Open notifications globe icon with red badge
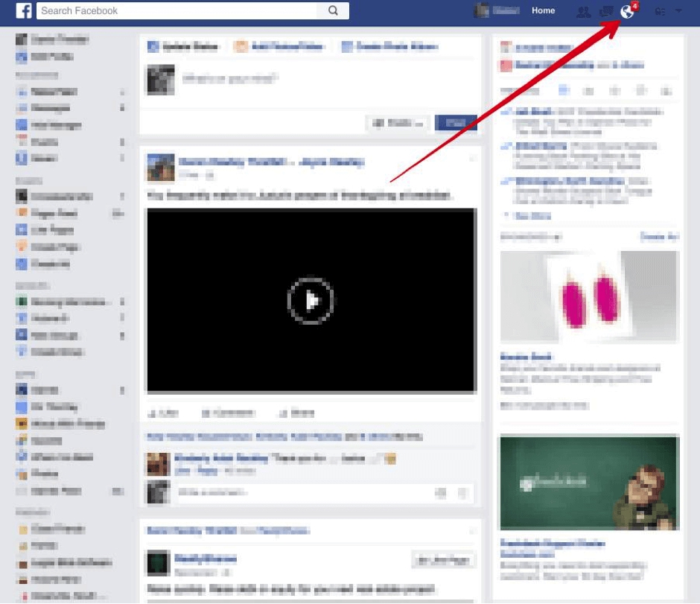This screenshot has width=700, height=604. [628, 11]
